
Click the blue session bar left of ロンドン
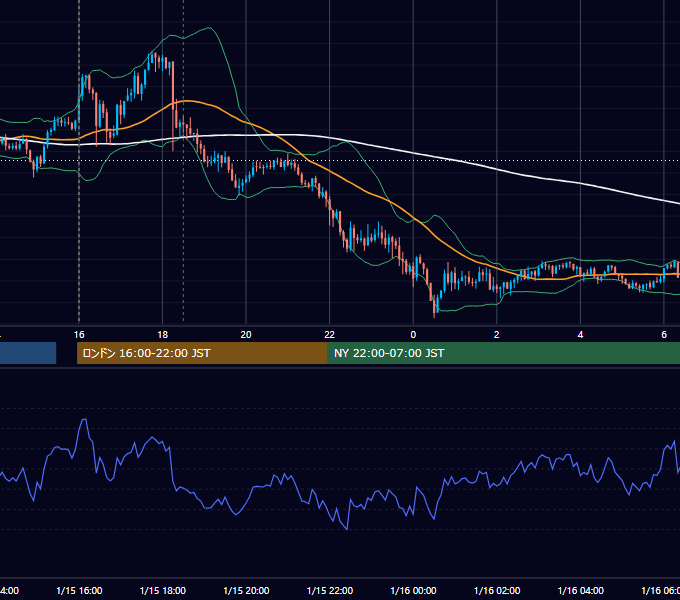pyautogui.click(x=28, y=353)
